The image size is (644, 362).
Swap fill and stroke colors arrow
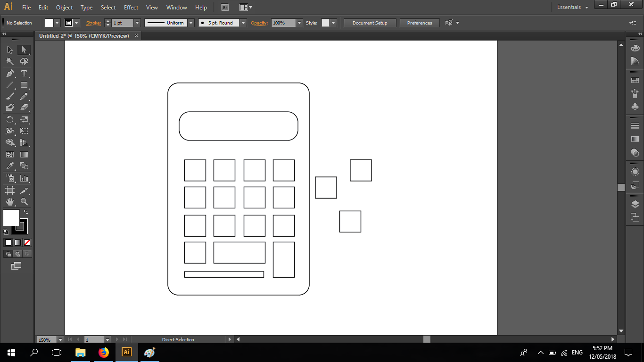26,213
